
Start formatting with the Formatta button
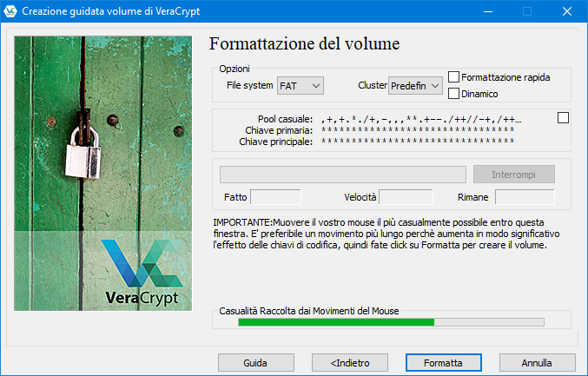point(443,363)
